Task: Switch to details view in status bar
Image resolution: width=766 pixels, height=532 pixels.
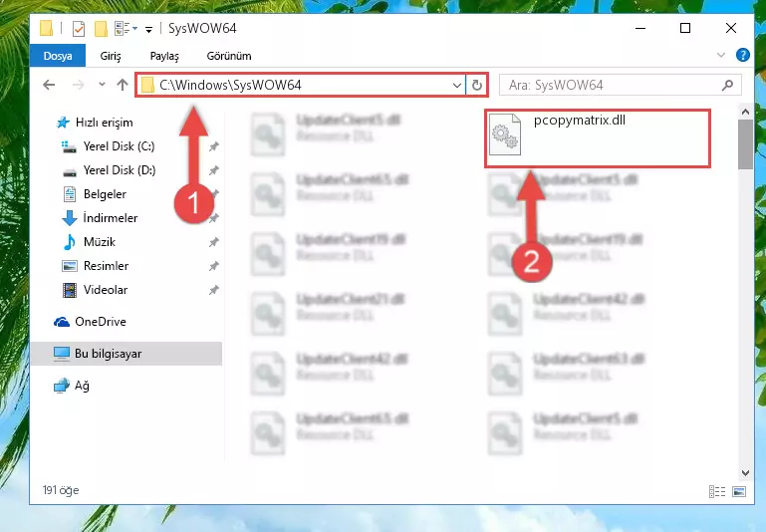Action: click(x=717, y=491)
